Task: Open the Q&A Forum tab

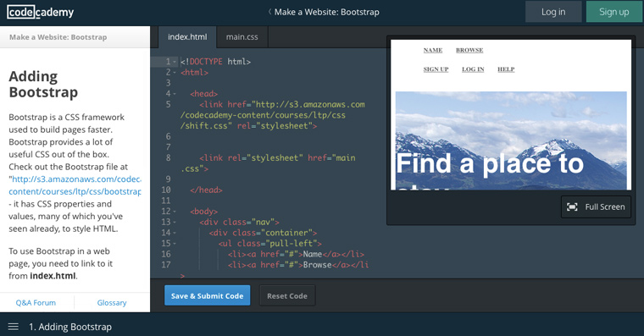Action: click(x=36, y=303)
